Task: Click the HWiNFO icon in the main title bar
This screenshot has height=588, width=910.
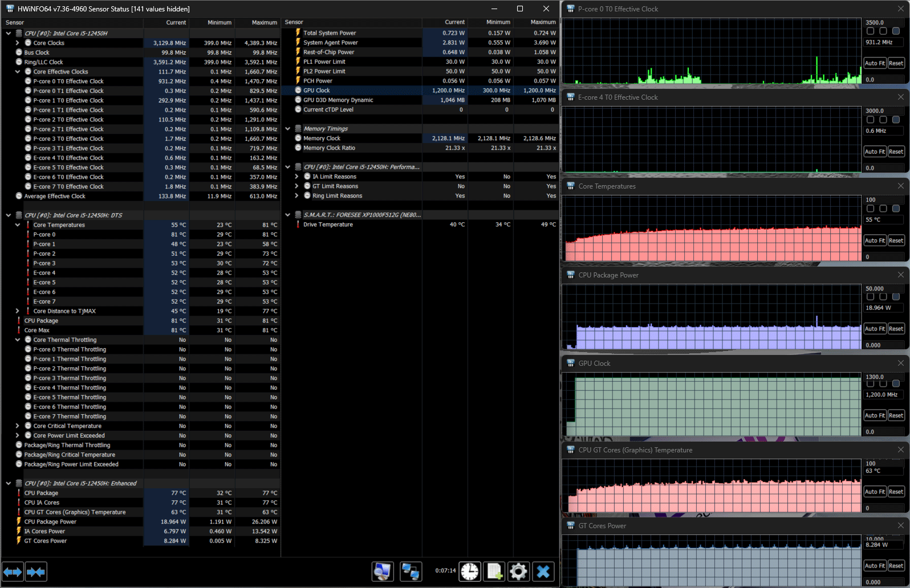Action: click(10, 9)
